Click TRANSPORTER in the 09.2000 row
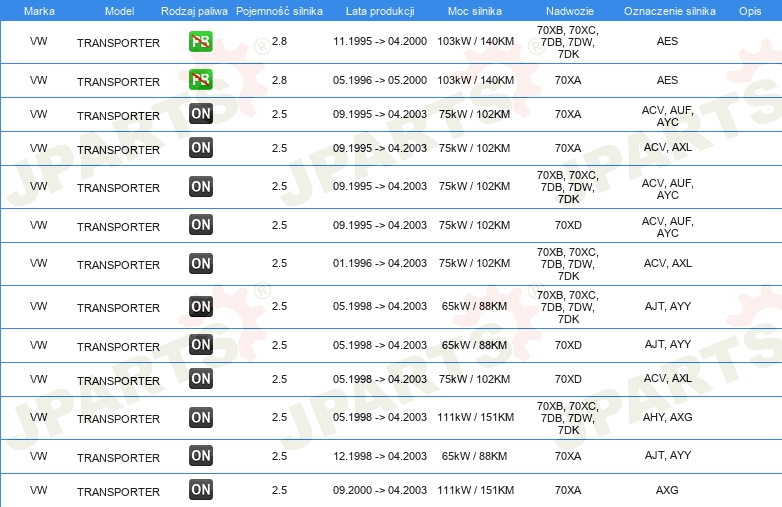This screenshot has height=507, width=782. pyautogui.click(x=118, y=492)
